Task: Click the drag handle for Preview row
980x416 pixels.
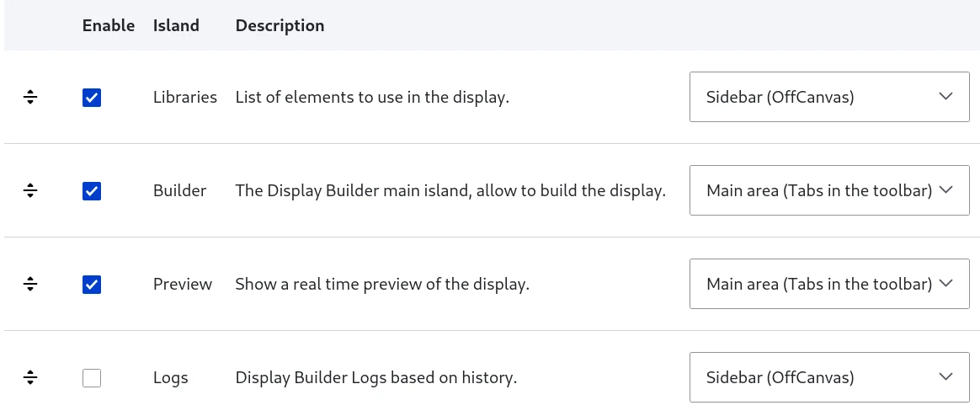Action: [30, 284]
